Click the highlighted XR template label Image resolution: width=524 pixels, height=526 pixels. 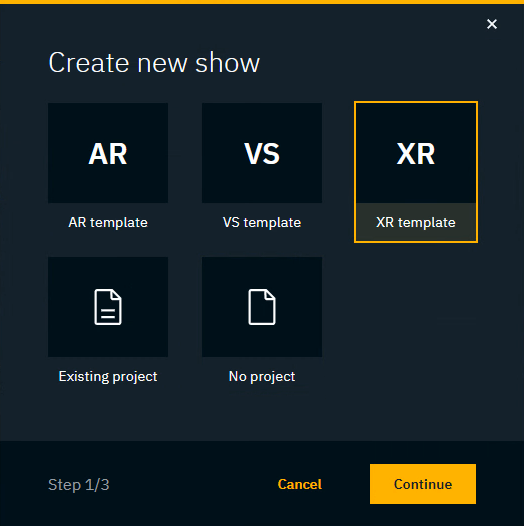416,222
